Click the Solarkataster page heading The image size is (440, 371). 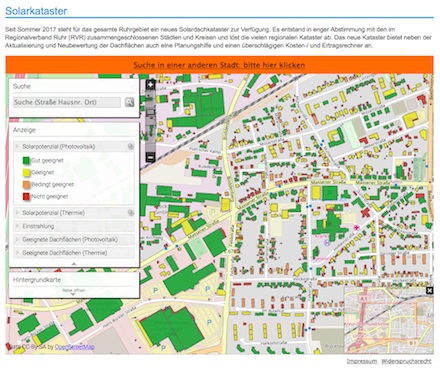tap(36, 11)
